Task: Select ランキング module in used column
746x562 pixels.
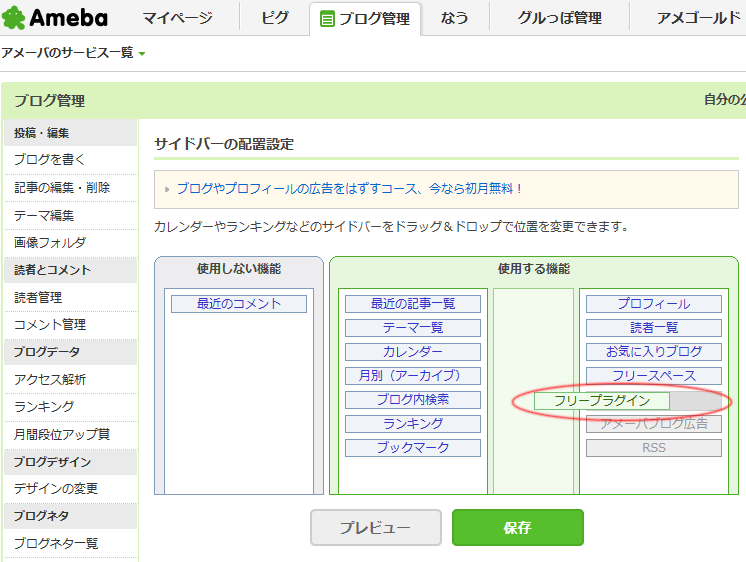Action: [x=413, y=424]
